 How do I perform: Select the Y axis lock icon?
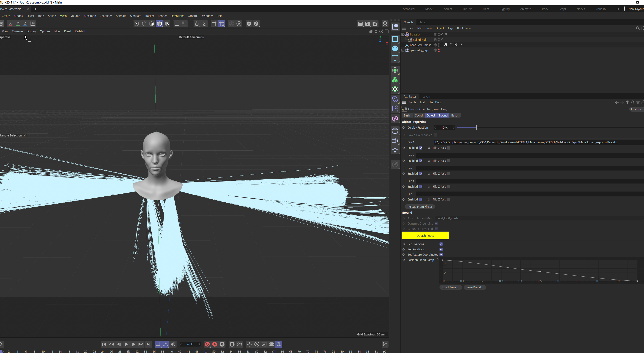point(18,24)
